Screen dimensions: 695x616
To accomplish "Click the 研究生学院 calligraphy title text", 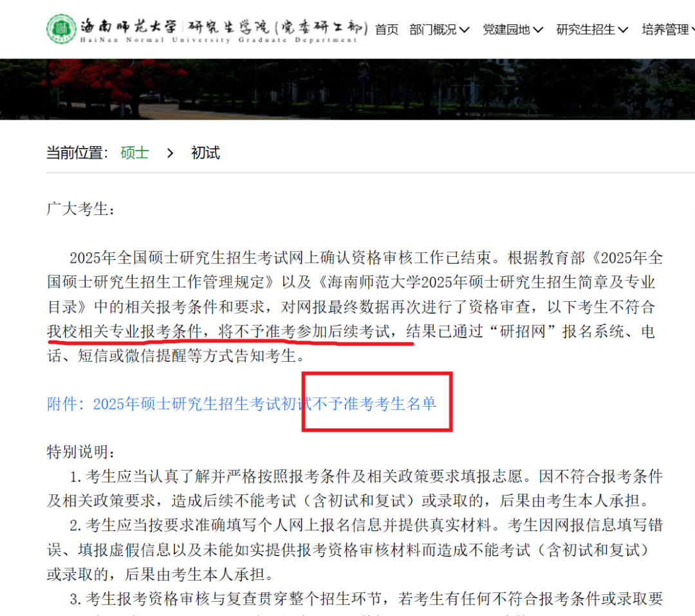I will [x=229, y=26].
